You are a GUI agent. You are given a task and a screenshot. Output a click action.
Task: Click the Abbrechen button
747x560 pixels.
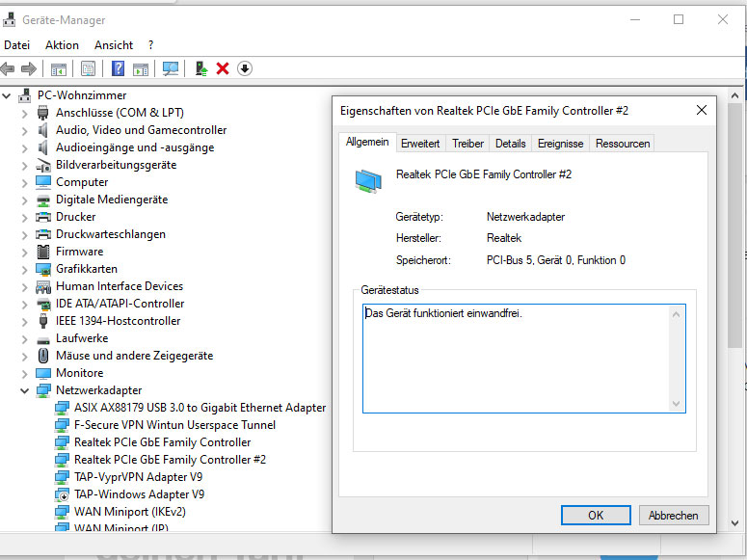pyautogui.click(x=673, y=516)
